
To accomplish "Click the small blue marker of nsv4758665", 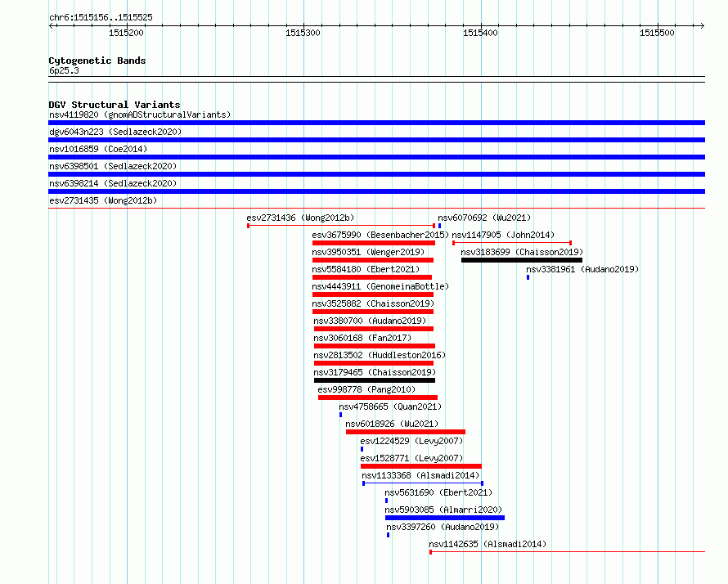I will coord(341,415).
